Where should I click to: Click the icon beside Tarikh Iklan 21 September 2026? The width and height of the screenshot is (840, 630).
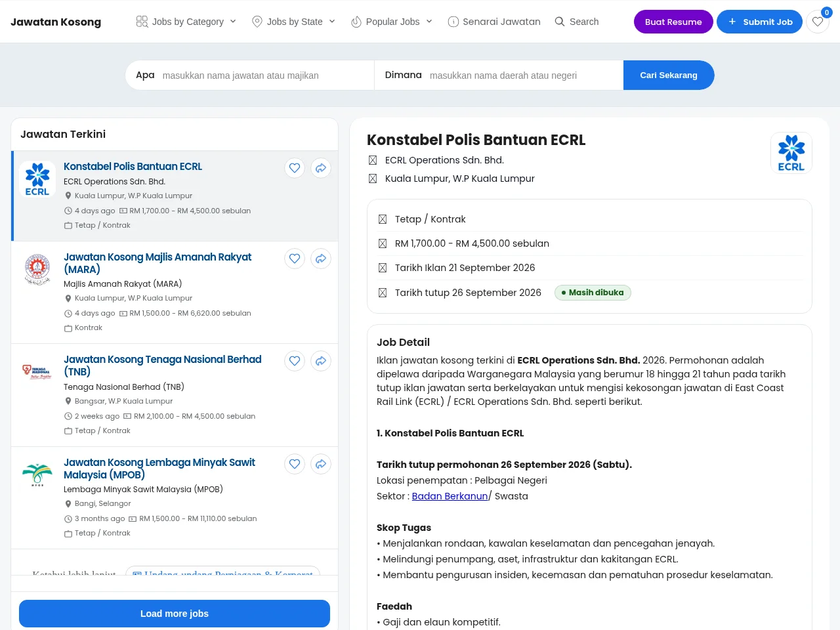point(383,268)
